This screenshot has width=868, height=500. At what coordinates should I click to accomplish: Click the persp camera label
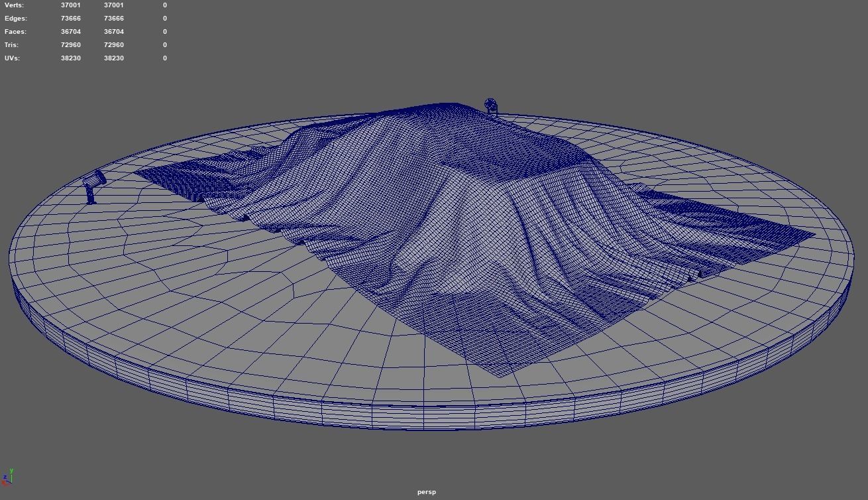pos(427,492)
